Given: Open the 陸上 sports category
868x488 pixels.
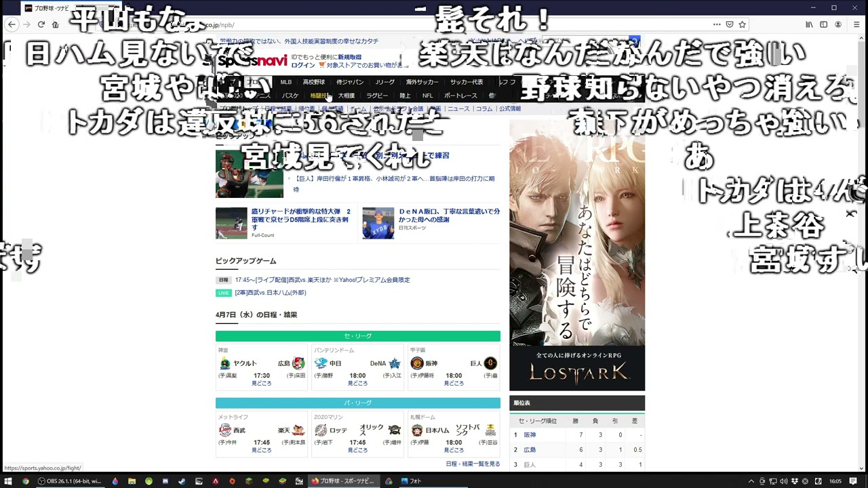Looking at the screenshot, I should (405, 96).
